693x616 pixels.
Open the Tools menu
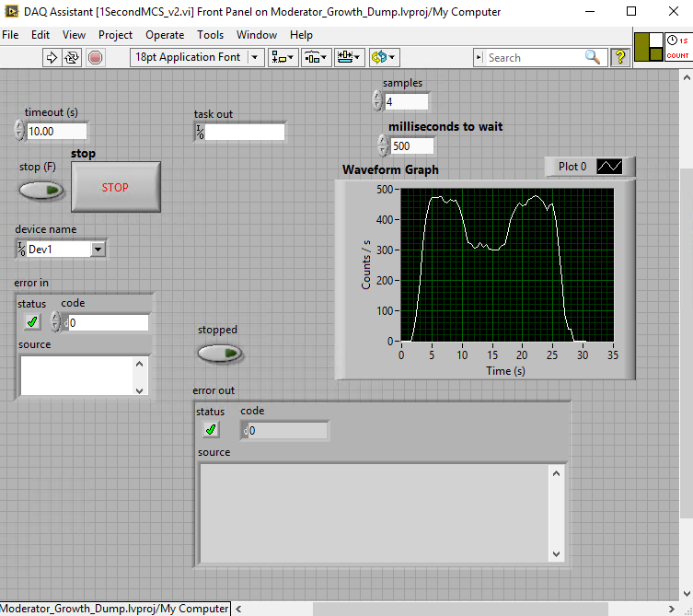click(x=210, y=35)
